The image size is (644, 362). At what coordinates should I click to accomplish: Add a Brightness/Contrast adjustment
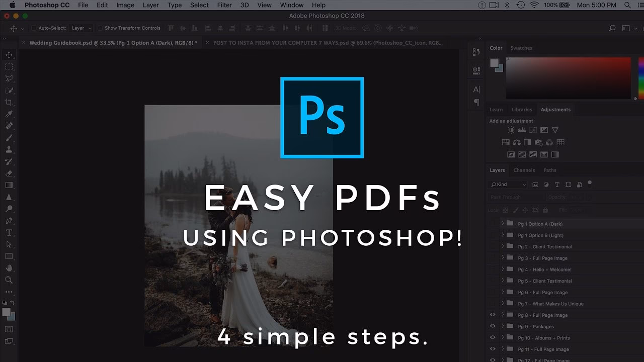(x=511, y=130)
